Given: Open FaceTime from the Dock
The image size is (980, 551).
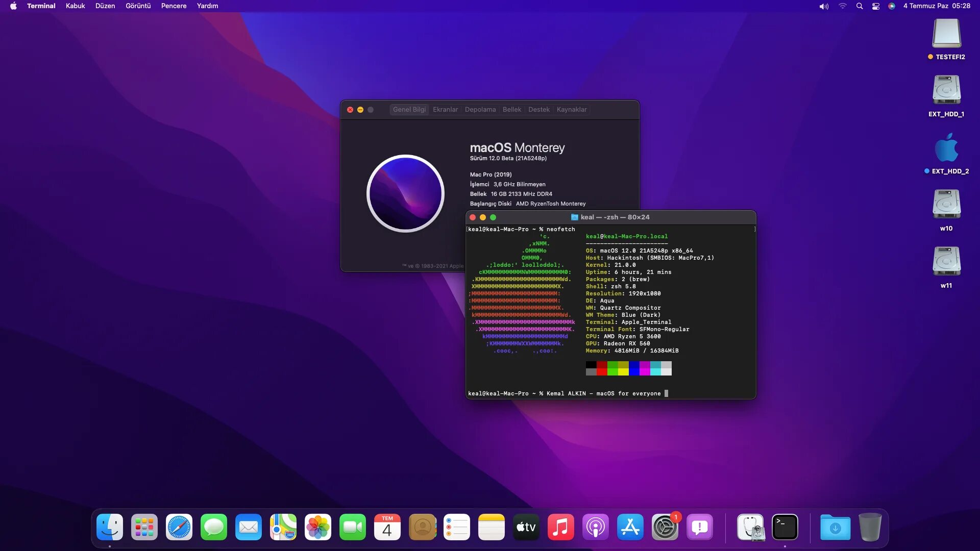Looking at the screenshot, I should click(x=353, y=527).
